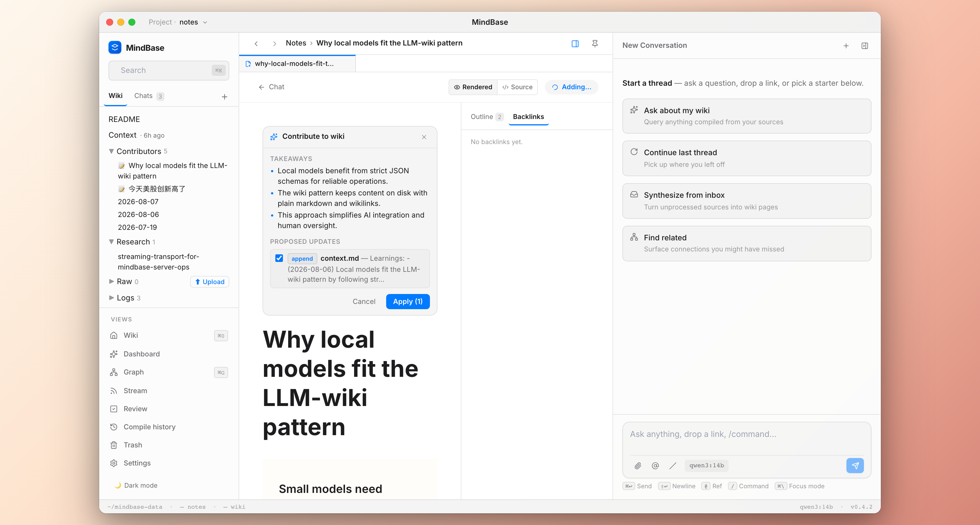Click the Ask anything message input
980x525 pixels.
[746, 435]
